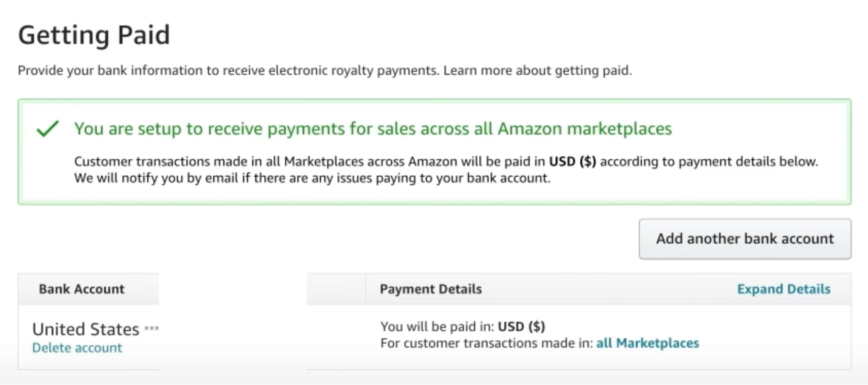Click the green success checkmark icon
This screenshot has height=385, width=868.
point(48,129)
